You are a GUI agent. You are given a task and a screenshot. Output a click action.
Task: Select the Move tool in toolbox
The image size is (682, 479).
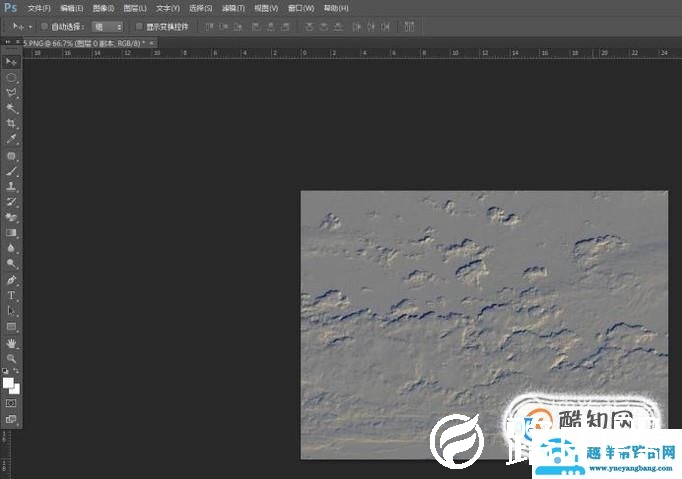point(12,61)
